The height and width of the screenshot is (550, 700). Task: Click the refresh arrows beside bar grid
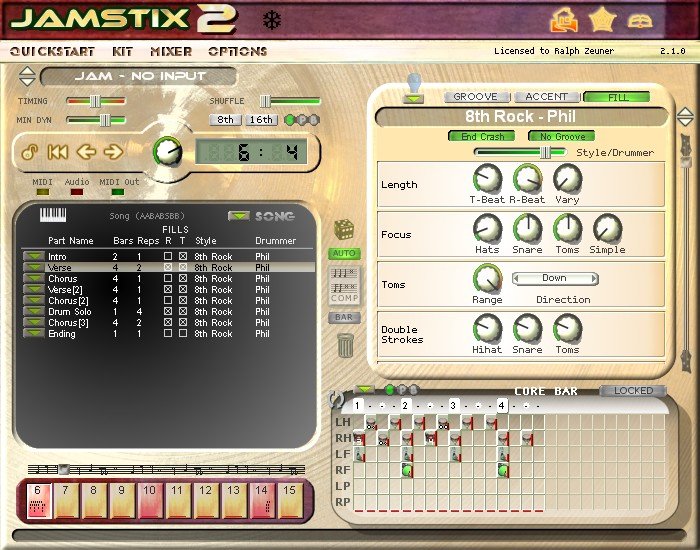click(x=336, y=399)
